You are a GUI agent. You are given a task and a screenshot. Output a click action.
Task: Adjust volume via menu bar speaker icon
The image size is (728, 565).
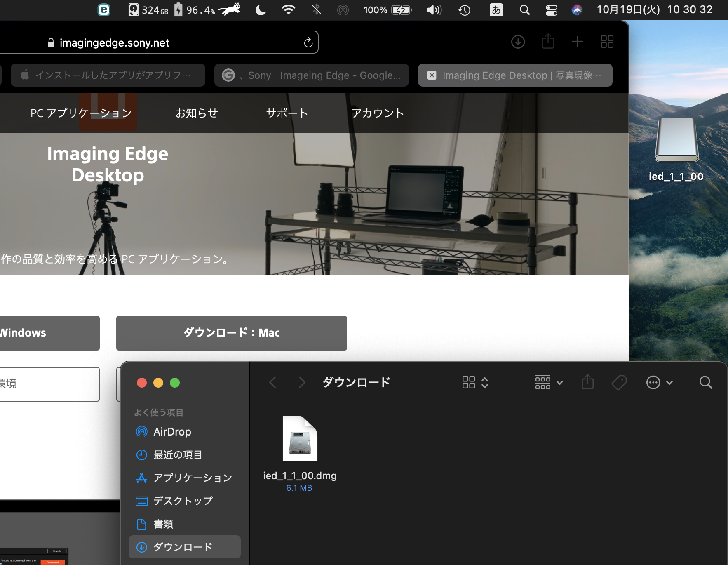[x=434, y=10]
